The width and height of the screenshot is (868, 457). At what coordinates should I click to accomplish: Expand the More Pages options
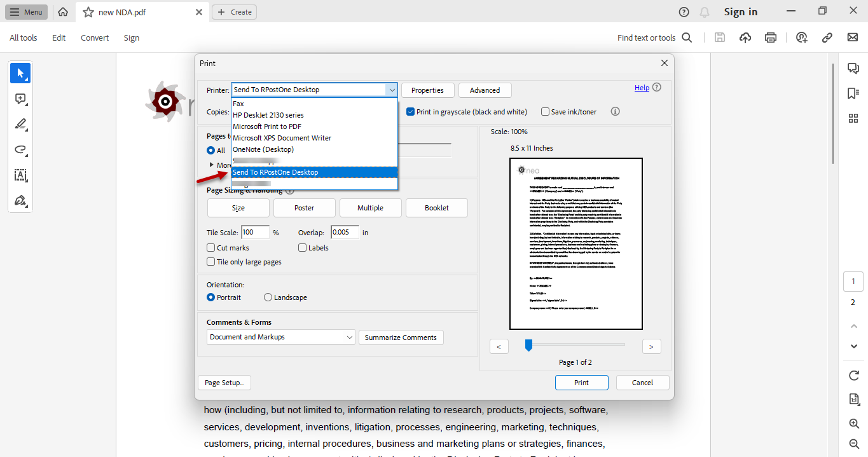click(213, 165)
